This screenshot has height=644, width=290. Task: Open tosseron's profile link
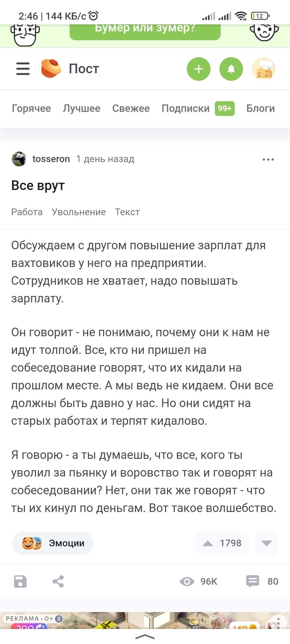tap(51, 159)
